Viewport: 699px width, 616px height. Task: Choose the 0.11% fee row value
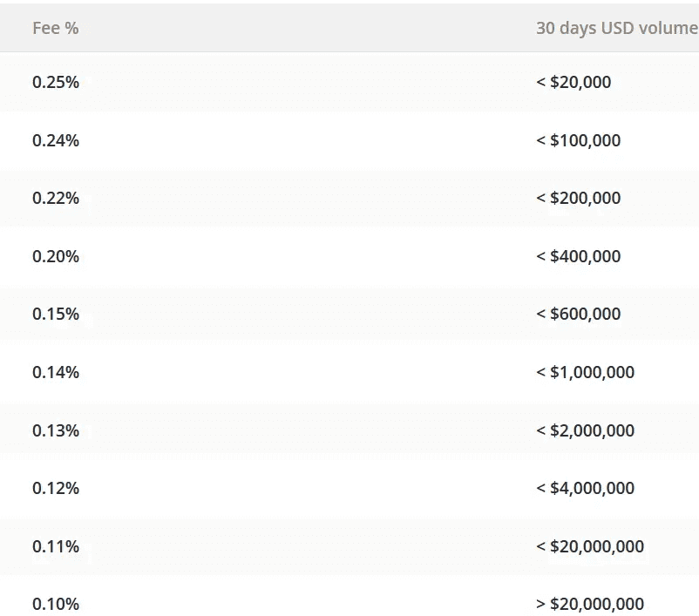56,546
